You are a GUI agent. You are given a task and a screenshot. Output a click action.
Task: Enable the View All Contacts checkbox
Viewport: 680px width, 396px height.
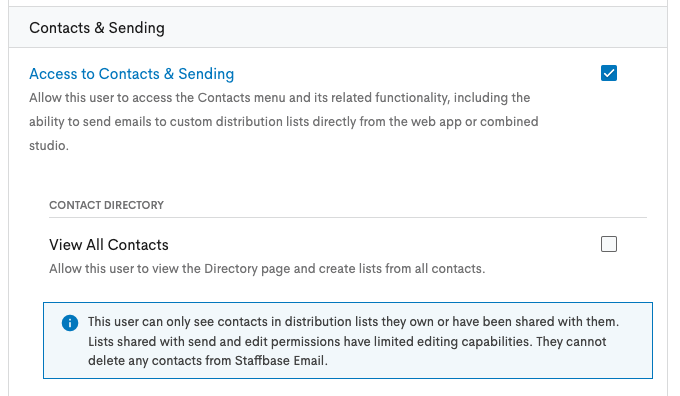608,244
